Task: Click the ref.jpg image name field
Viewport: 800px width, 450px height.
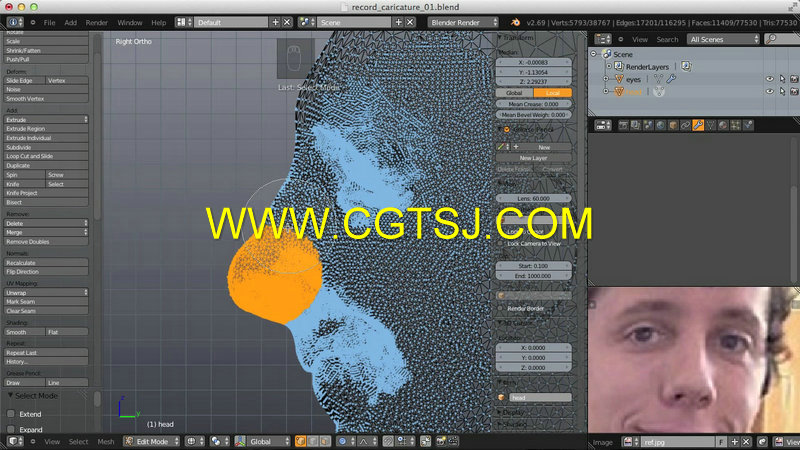Action: click(x=679, y=442)
